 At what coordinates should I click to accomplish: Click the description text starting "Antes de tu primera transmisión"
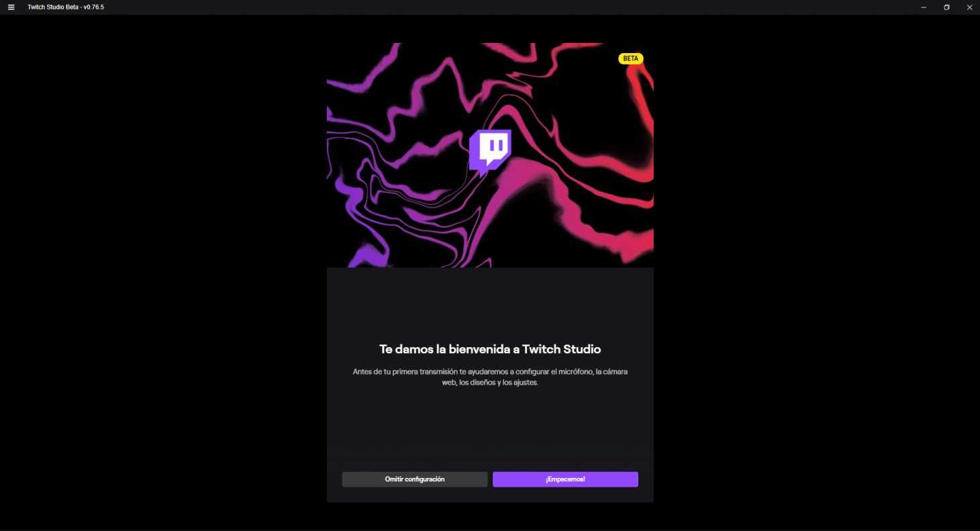pos(490,377)
